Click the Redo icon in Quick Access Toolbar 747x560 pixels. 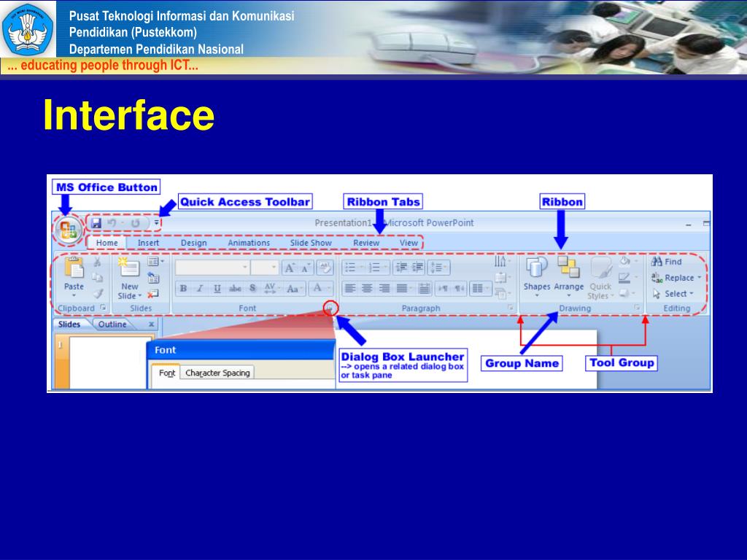pos(136,223)
